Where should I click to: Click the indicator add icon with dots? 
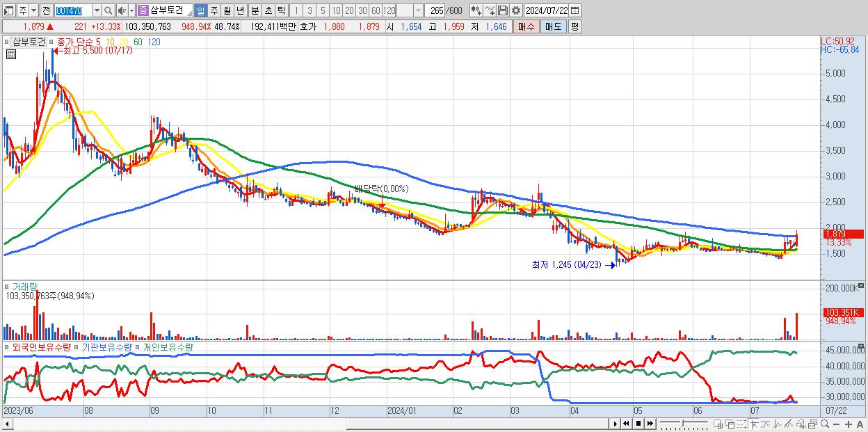[x=475, y=11]
